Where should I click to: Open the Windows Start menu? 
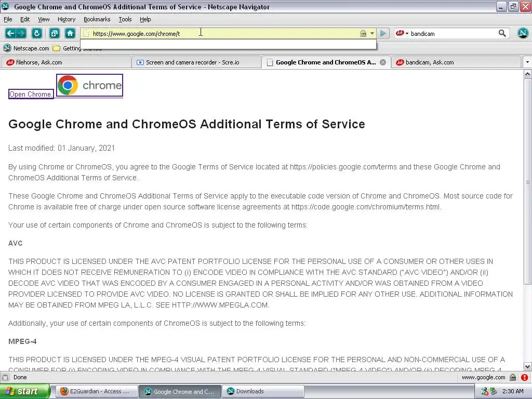pos(25,392)
